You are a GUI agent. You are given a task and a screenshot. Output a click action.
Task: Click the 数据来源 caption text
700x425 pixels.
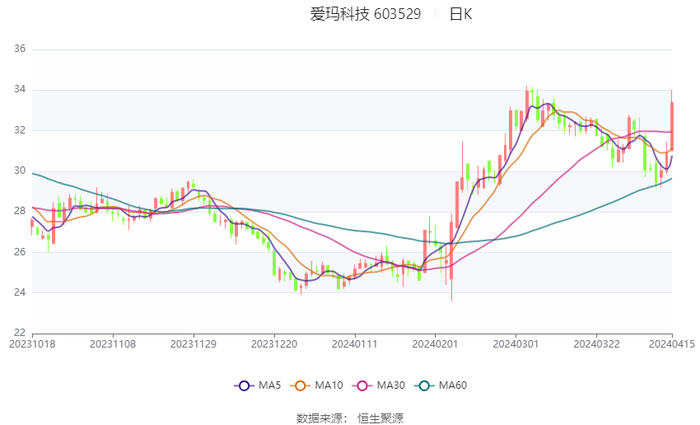(319, 417)
